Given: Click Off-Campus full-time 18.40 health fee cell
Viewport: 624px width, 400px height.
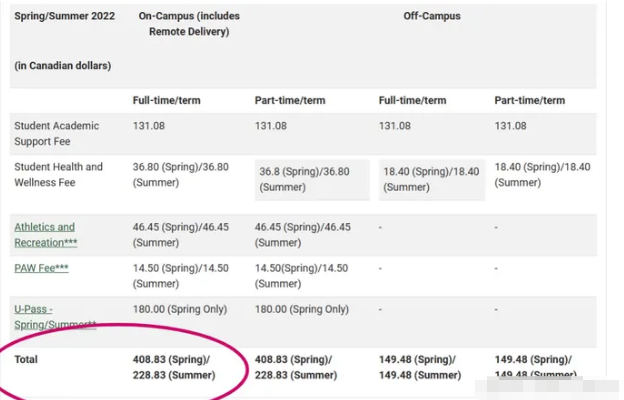Looking at the screenshot, I should 432,179.
